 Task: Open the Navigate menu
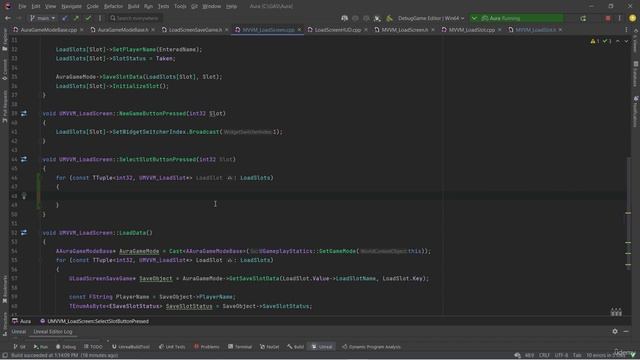click(71, 6)
